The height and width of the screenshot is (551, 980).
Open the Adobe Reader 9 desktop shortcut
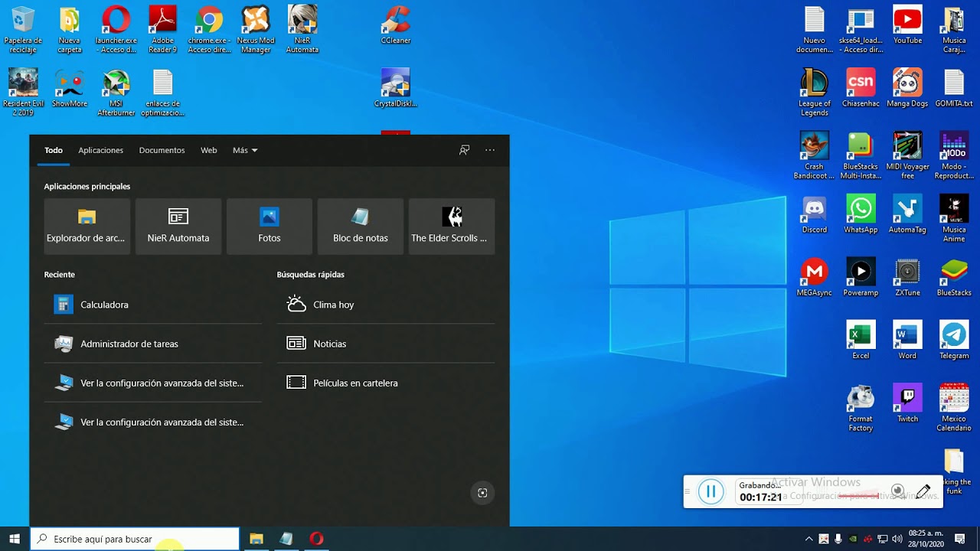point(162,30)
